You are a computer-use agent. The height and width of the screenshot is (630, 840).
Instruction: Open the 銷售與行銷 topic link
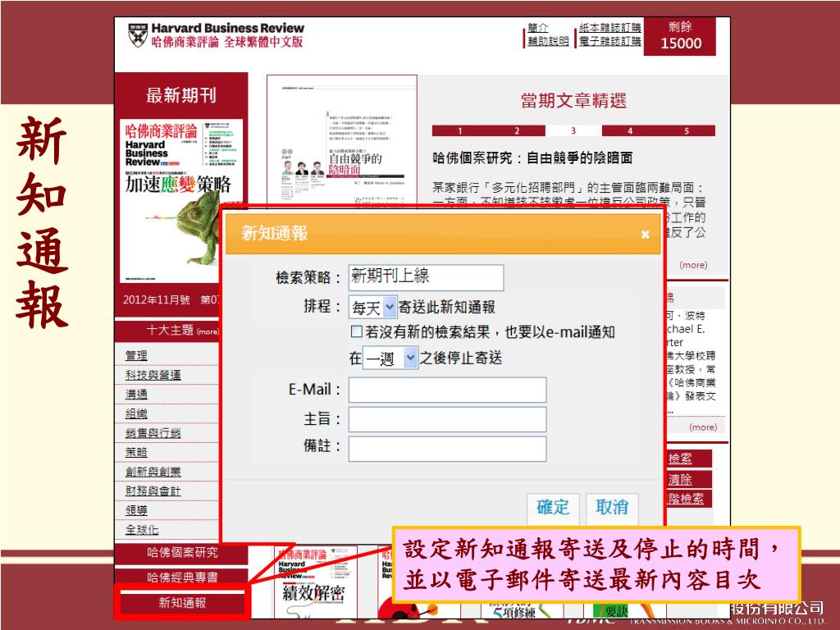[x=153, y=433]
